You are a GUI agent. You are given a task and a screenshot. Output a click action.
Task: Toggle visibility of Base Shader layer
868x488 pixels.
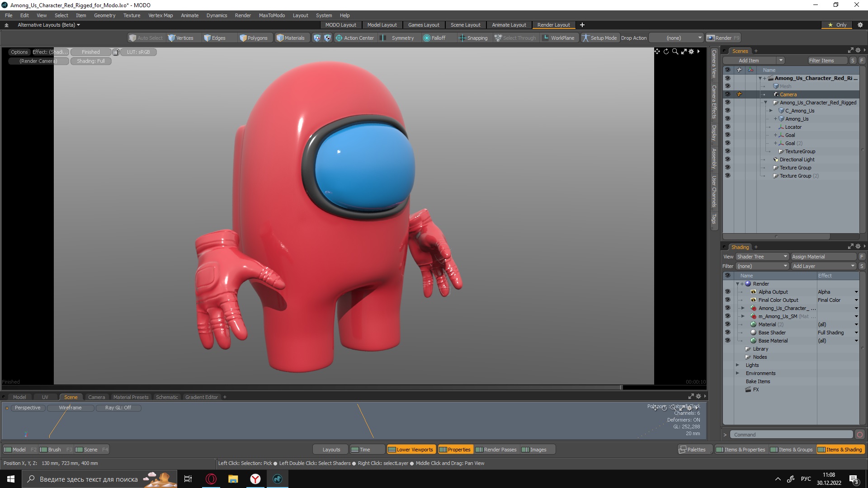727,333
